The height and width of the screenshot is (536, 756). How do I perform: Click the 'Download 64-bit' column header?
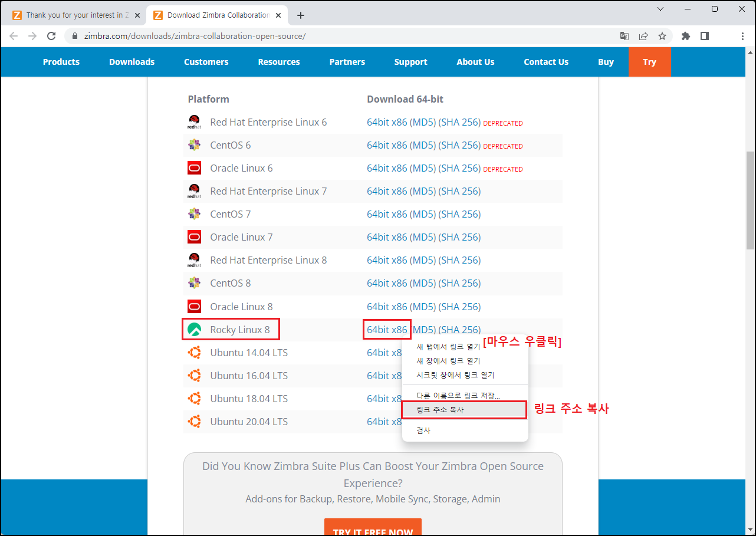405,99
